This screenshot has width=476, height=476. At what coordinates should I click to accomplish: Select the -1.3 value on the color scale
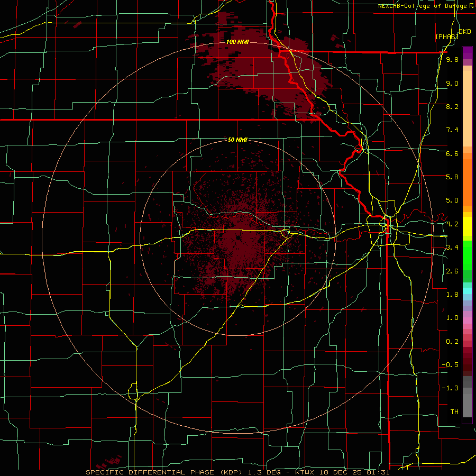(x=450, y=388)
